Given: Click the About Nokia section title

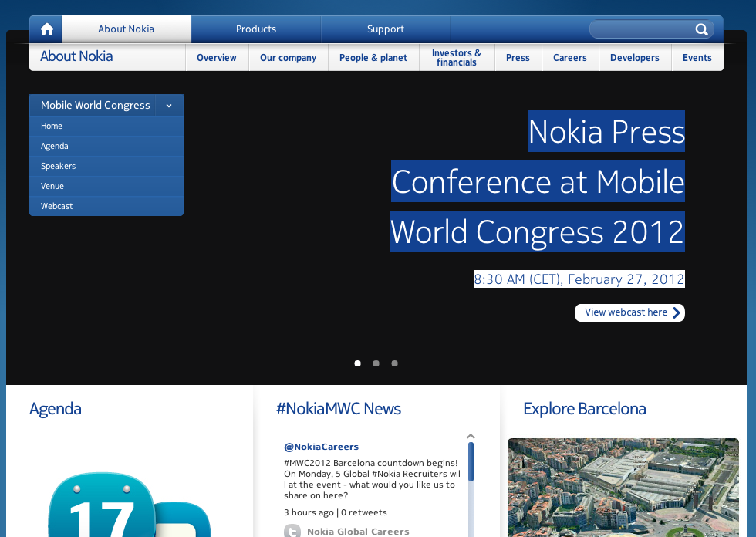Looking at the screenshot, I should pyautogui.click(x=76, y=56).
